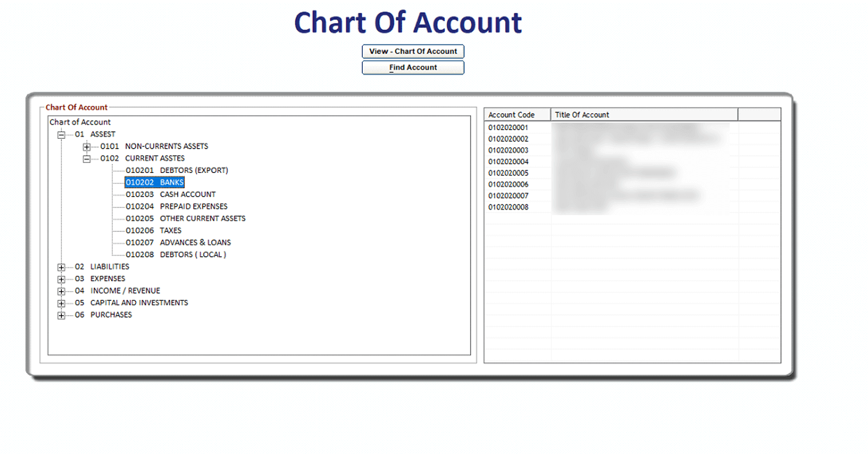Image resolution: width=868 pixels, height=454 pixels.
Task: Select account row 0102020005
Action: coord(509,173)
